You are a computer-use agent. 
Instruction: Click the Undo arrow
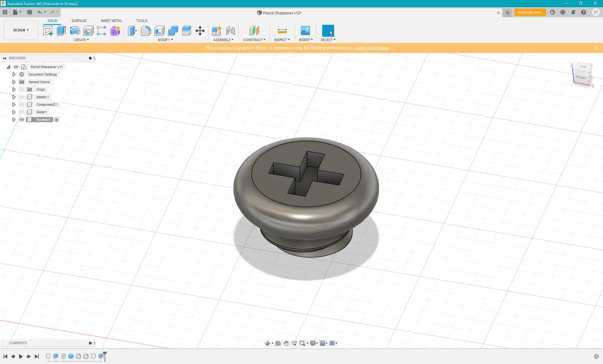(40, 12)
